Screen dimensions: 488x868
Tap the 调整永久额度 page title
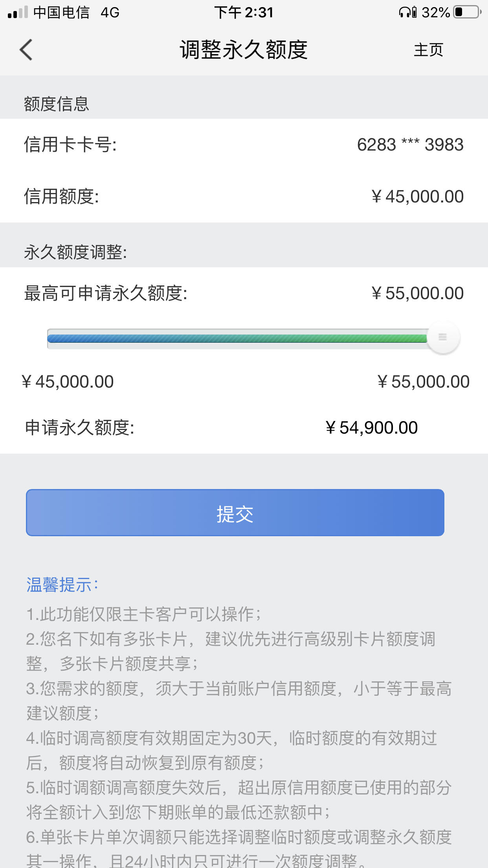[x=244, y=50]
